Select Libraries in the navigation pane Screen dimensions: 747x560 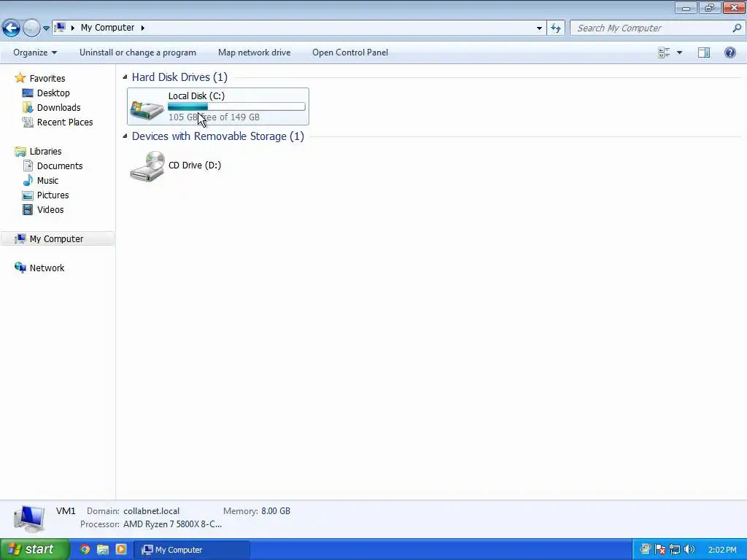coord(45,152)
